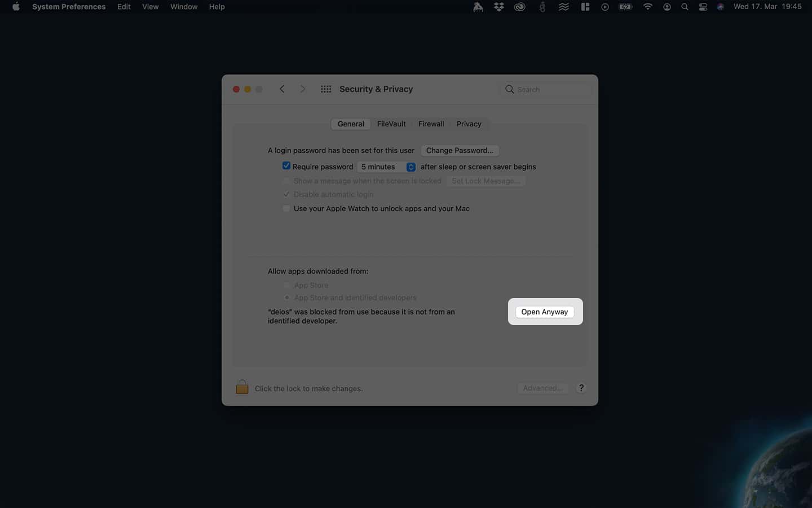The image size is (812, 508).
Task: Click the Dropbox menu bar icon
Action: click(x=499, y=7)
